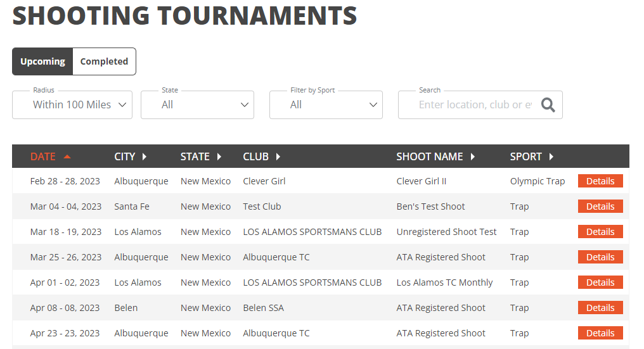
Task: Sort by date using the orange arrow
Action: (x=67, y=156)
